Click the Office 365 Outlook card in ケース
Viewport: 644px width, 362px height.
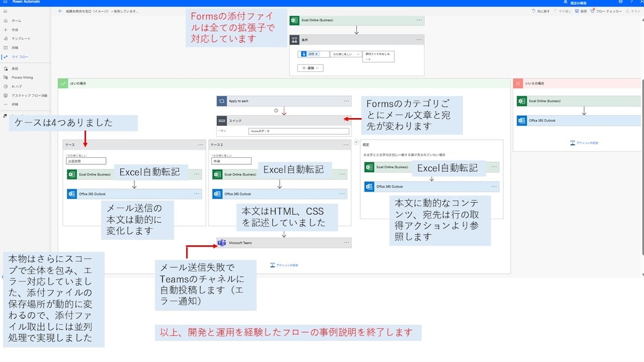[x=134, y=194]
